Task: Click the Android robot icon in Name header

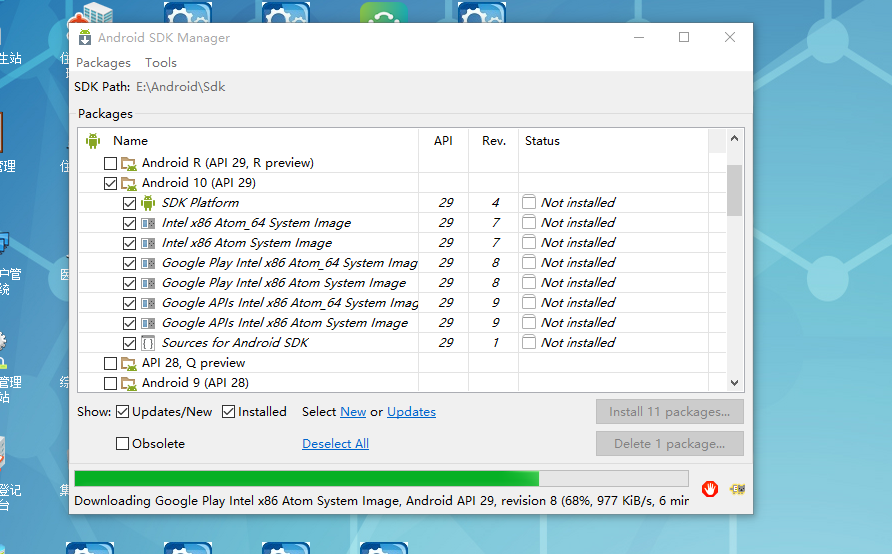Action: click(94, 141)
